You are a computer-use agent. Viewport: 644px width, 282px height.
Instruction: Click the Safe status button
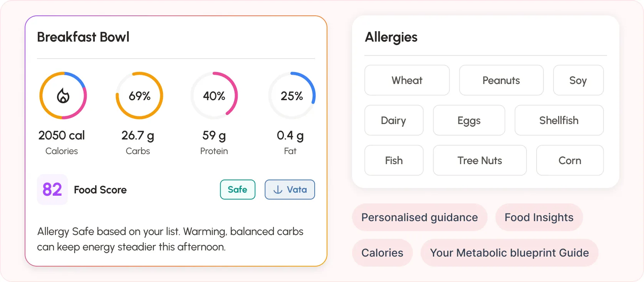tap(238, 190)
